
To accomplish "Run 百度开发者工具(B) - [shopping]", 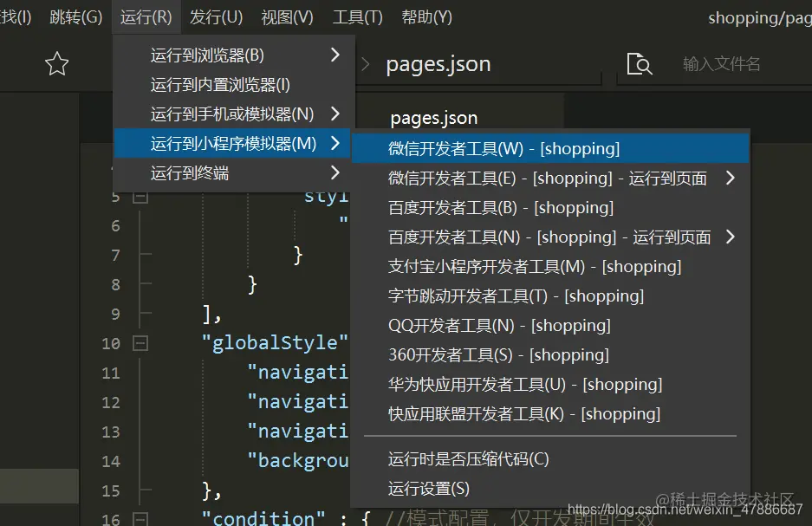I will click(x=550, y=208).
